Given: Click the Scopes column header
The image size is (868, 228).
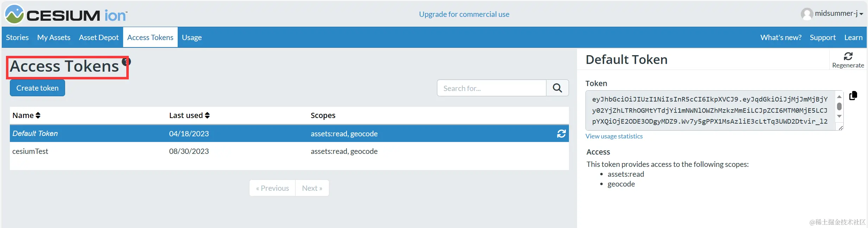Looking at the screenshot, I should pyautogui.click(x=323, y=115).
